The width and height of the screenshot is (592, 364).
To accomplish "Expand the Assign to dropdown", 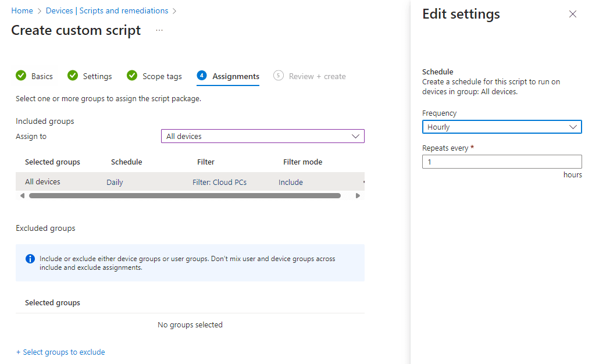I will pos(262,136).
